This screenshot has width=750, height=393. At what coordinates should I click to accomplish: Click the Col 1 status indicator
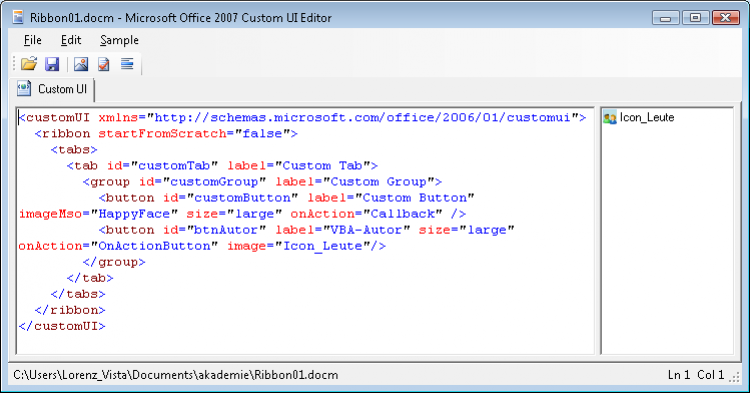coord(711,375)
